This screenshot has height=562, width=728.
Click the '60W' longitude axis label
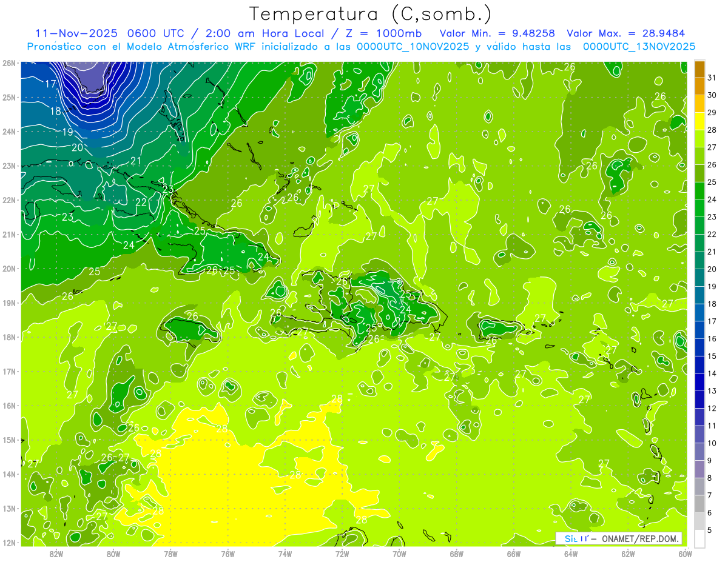(x=685, y=554)
